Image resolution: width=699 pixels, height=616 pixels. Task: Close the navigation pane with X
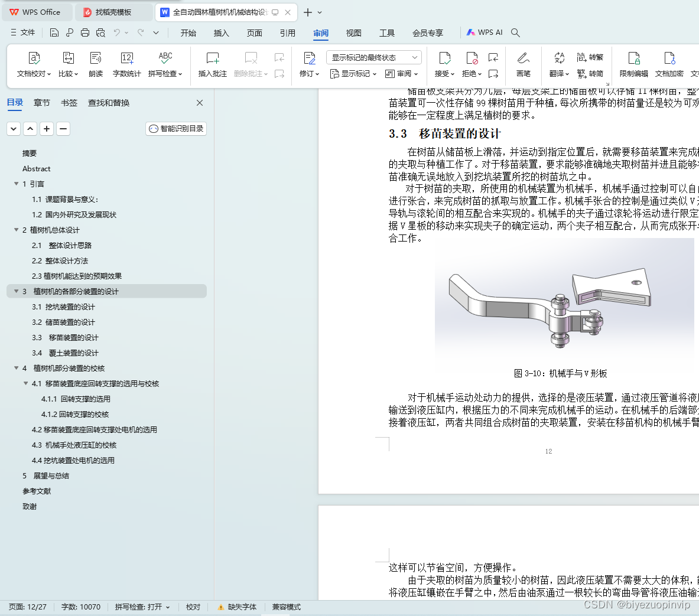pos(200,103)
